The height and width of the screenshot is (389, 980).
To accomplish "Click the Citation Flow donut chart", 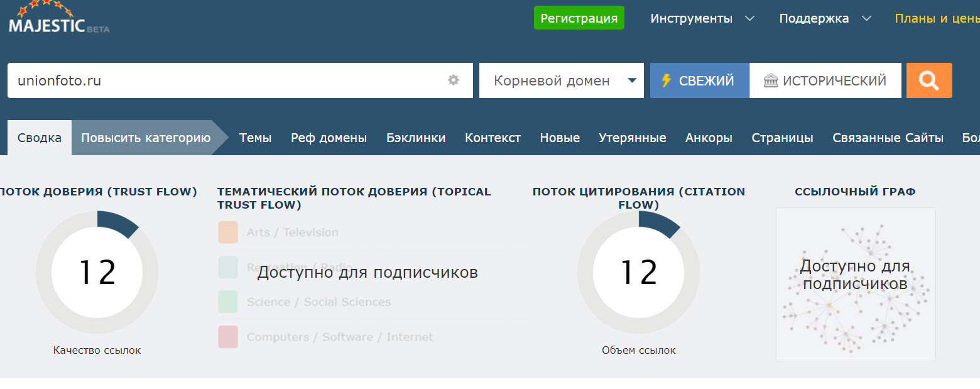I will point(639,272).
